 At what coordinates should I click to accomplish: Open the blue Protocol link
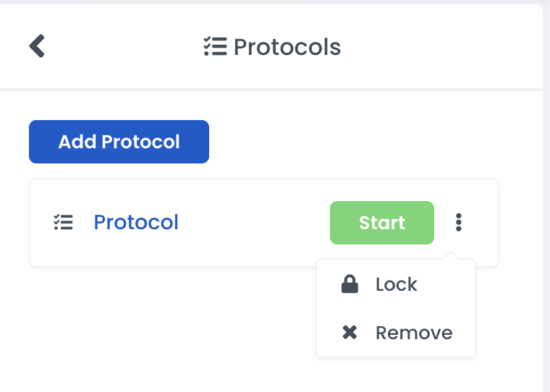point(136,222)
